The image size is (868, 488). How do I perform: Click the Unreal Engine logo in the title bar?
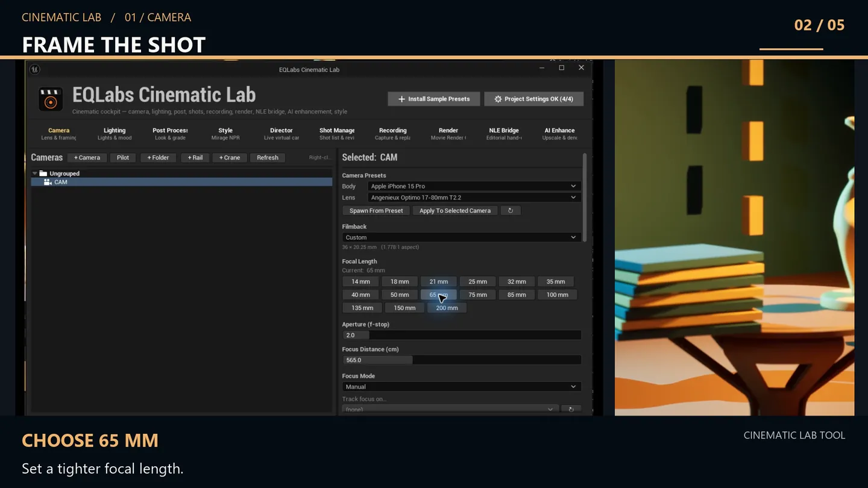coord(34,69)
